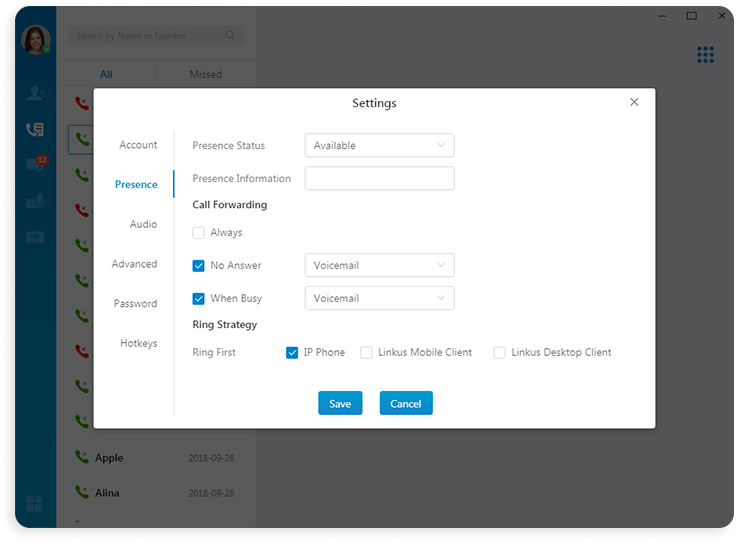Expand the Presence Status dropdown

click(x=379, y=146)
